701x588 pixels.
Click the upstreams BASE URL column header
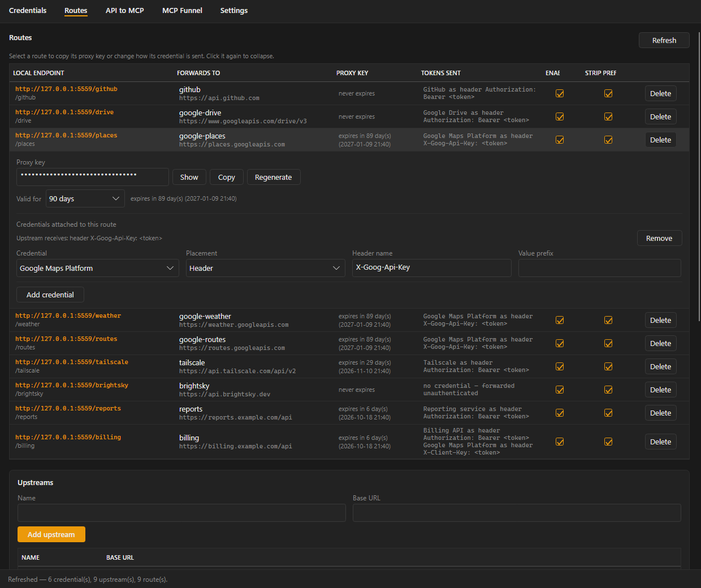click(120, 557)
